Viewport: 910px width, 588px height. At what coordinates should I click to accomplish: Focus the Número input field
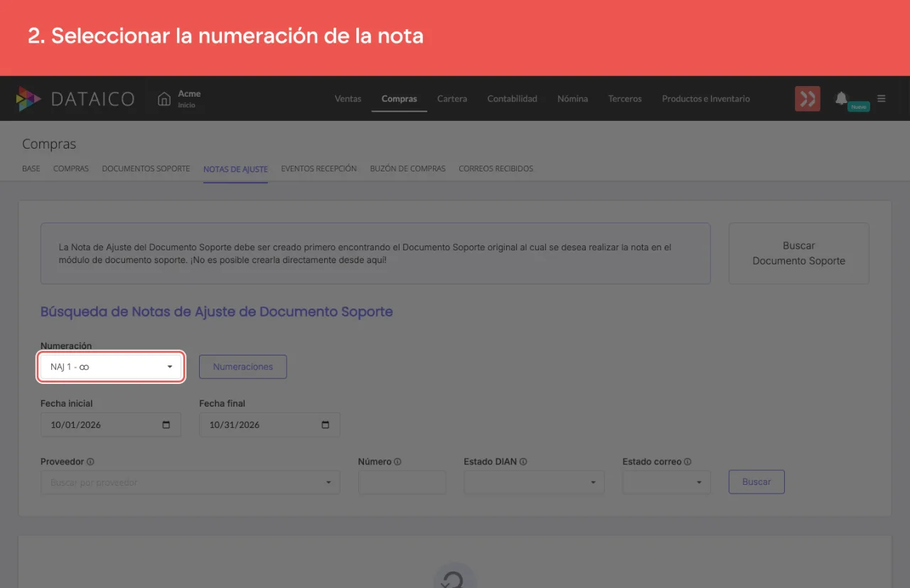point(402,482)
